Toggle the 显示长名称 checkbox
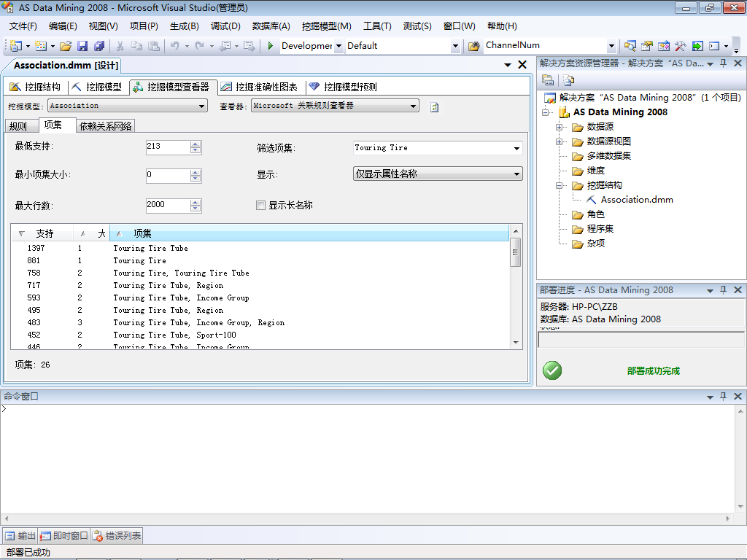Viewport: 747px width, 560px height. click(260, 205)
